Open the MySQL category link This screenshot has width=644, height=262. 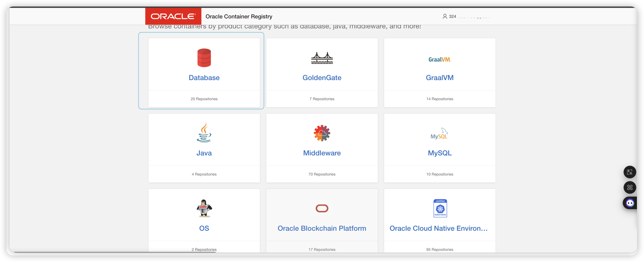(440, 153)
